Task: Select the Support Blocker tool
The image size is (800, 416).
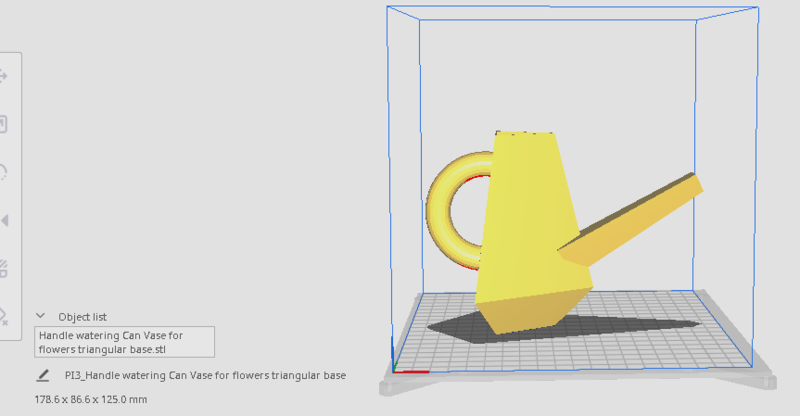Action: pos(4,316)
